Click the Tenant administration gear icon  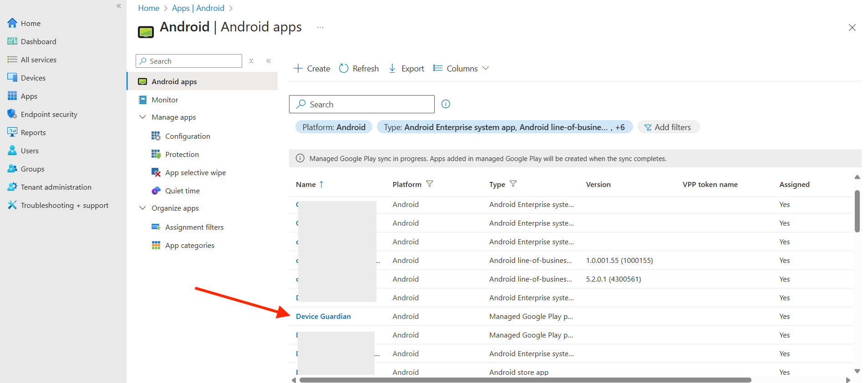[x=12, y=187]
